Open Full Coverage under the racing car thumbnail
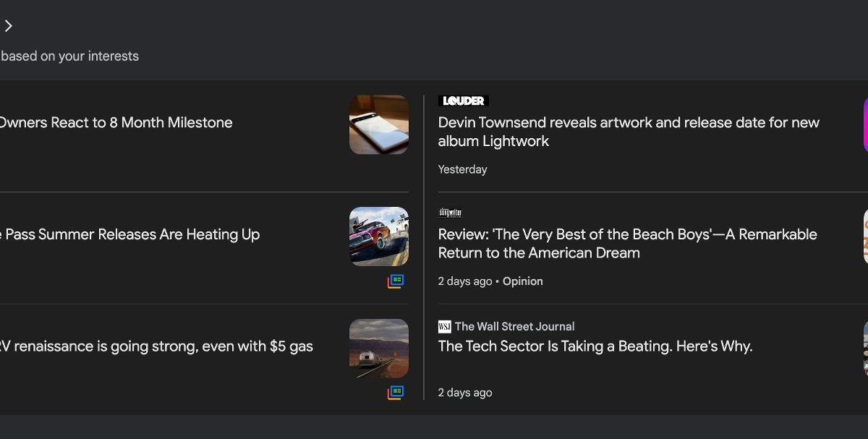 click(x=395, y=281)
